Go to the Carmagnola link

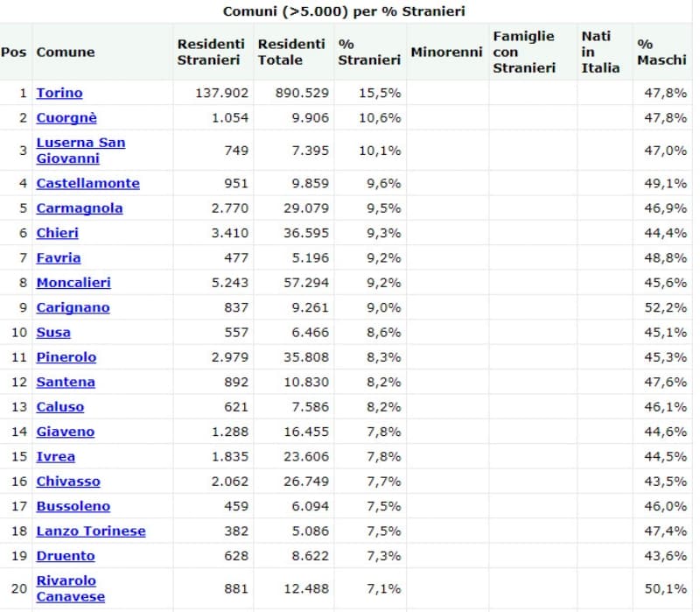80,208
